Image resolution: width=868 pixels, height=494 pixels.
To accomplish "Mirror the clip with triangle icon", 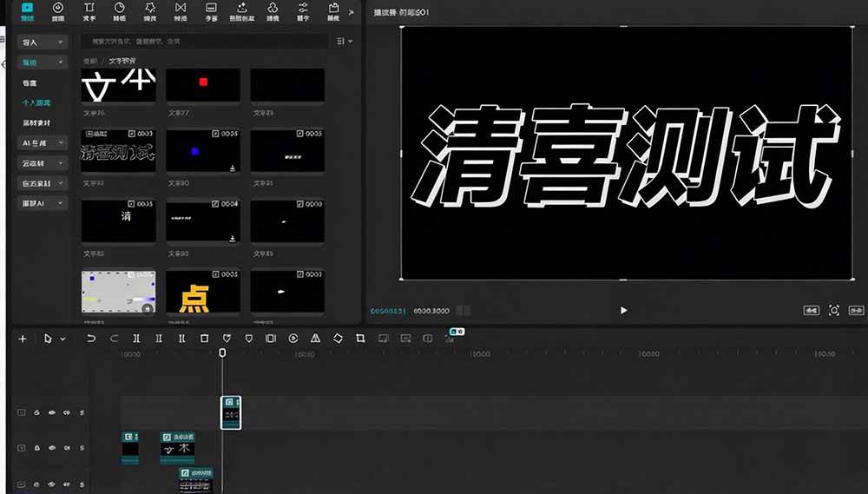I will [x=316, y=339].
